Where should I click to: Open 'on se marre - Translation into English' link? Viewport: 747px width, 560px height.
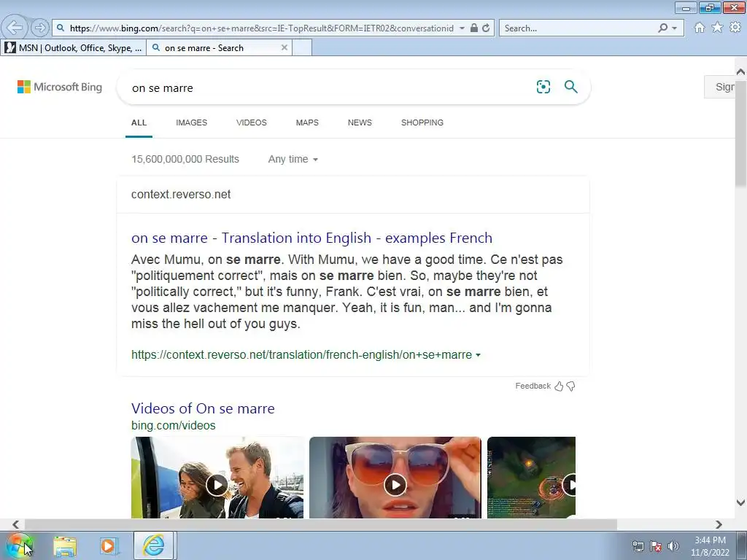(x=312, y=238)
